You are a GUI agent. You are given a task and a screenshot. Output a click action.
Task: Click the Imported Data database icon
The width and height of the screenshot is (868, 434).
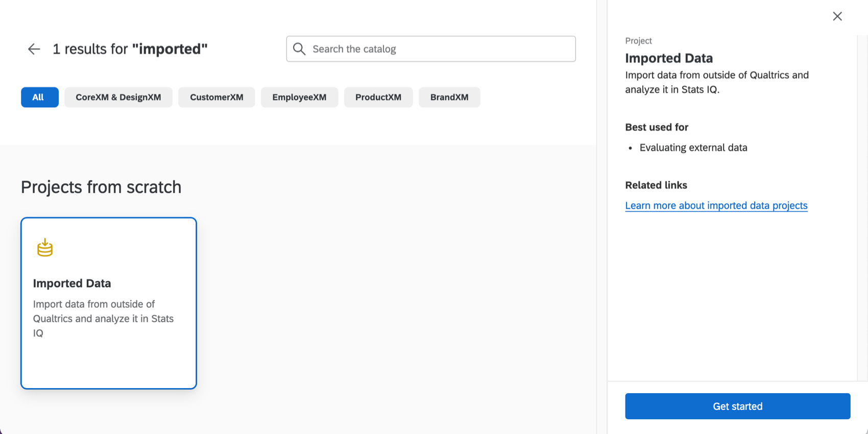point(45,248)
